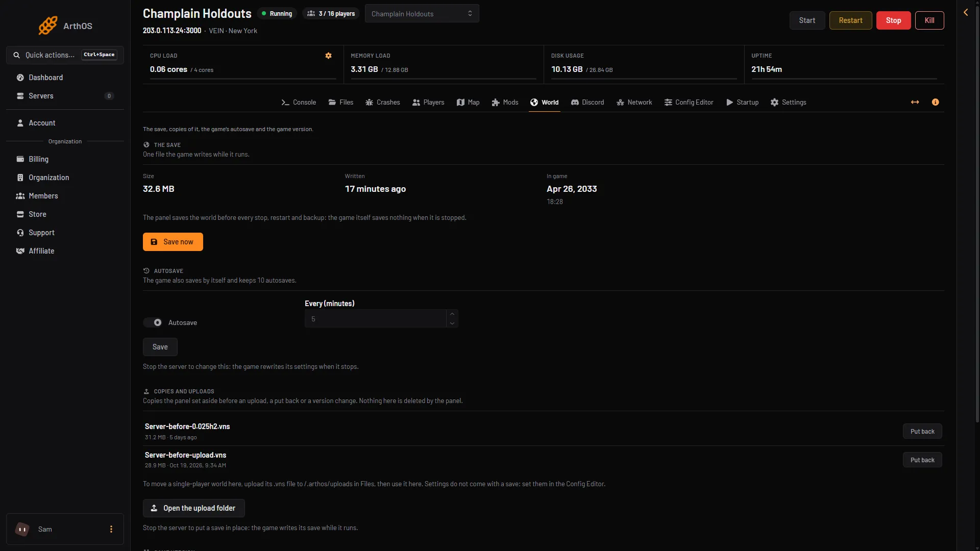
Task: Click the orange info circle icon
Action: pos(935,102)
